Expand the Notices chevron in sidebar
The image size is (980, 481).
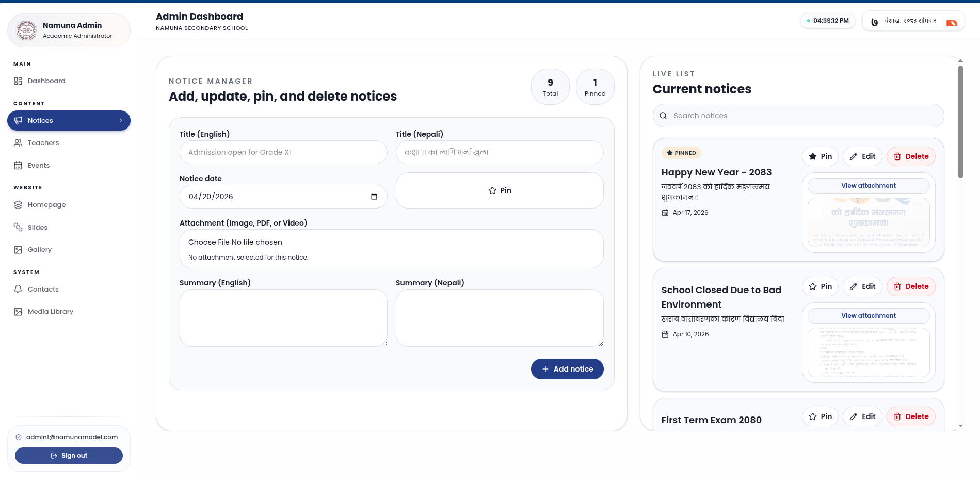121,121
